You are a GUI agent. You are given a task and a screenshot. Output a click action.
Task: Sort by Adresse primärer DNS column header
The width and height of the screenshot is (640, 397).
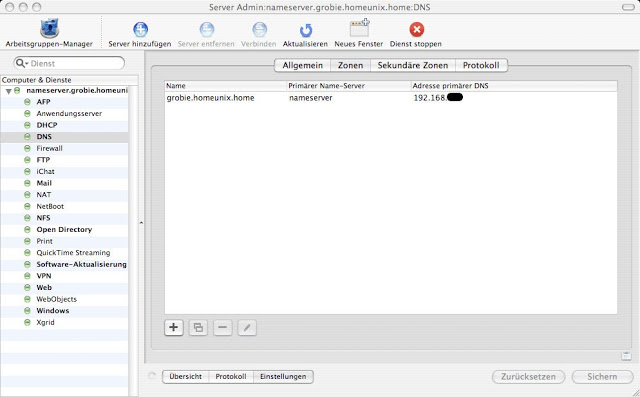[x=514, y=86]
